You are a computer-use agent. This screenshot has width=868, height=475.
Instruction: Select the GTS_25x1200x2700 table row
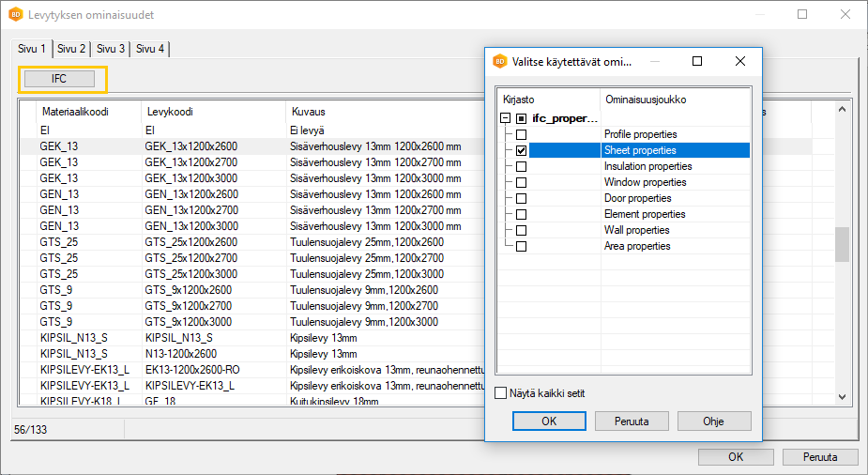(192, 257)
